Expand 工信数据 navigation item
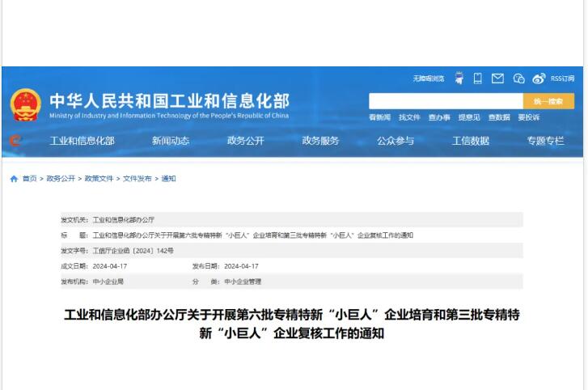Screen dimensions: 588x390 click(470, 141)
